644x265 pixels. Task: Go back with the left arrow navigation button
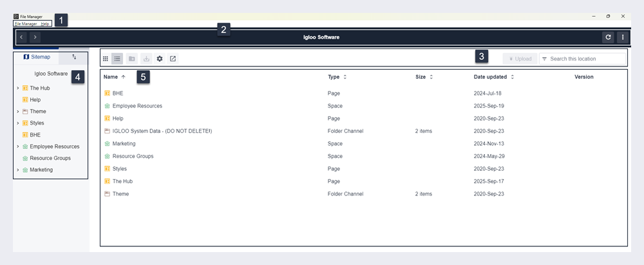click(22, 37)
